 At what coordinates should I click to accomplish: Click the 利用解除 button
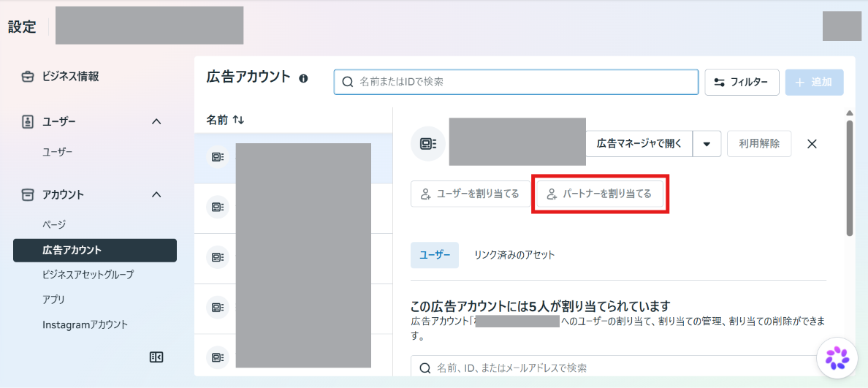(759, 143)
